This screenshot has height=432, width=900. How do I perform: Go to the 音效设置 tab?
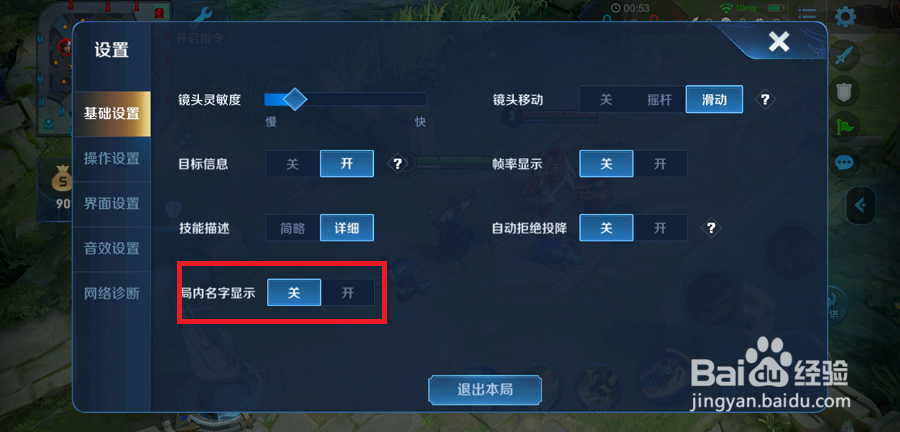112,249
